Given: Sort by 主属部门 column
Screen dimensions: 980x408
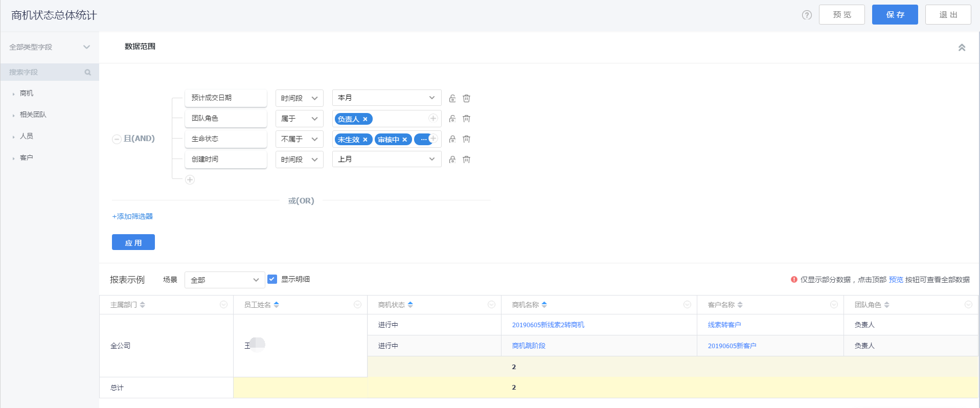Looking at the screenshot, I should pos(142,305).
